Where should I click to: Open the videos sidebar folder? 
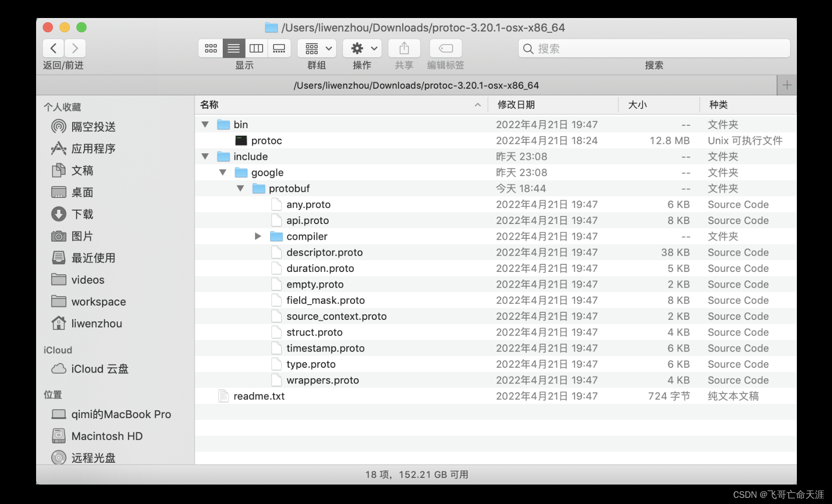pos(78,280)
